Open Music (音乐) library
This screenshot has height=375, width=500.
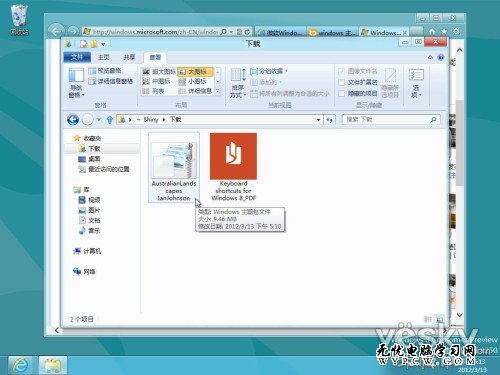(89, 230)
